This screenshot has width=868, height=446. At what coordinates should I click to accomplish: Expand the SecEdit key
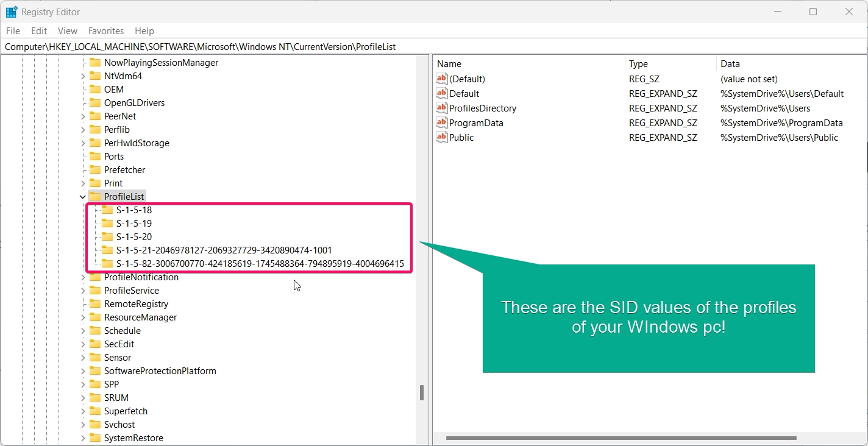point(83,344)
